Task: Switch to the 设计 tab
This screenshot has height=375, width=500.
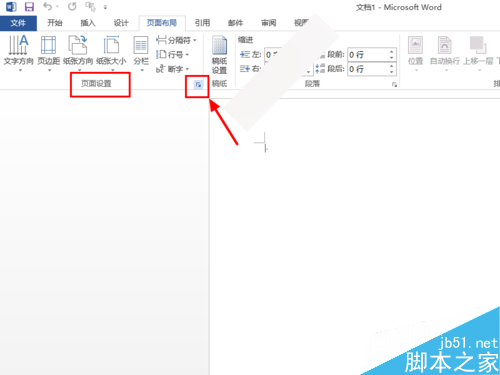Action: coord(121,23)
